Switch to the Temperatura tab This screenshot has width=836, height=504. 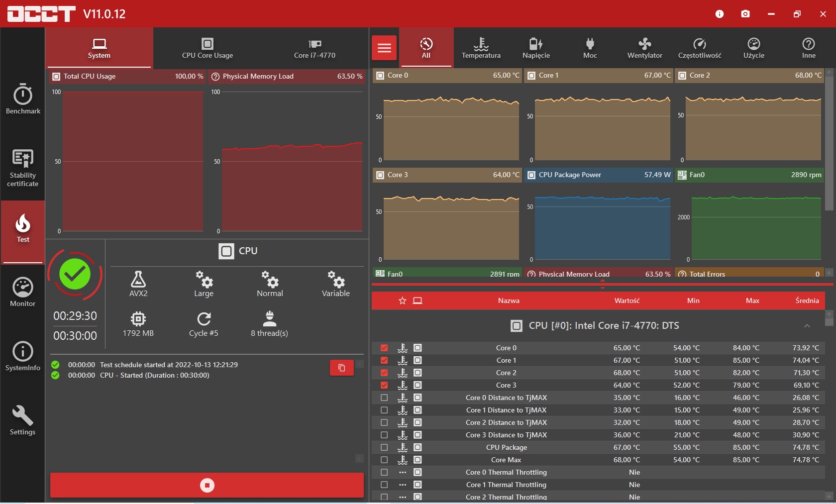coord(481,48)
